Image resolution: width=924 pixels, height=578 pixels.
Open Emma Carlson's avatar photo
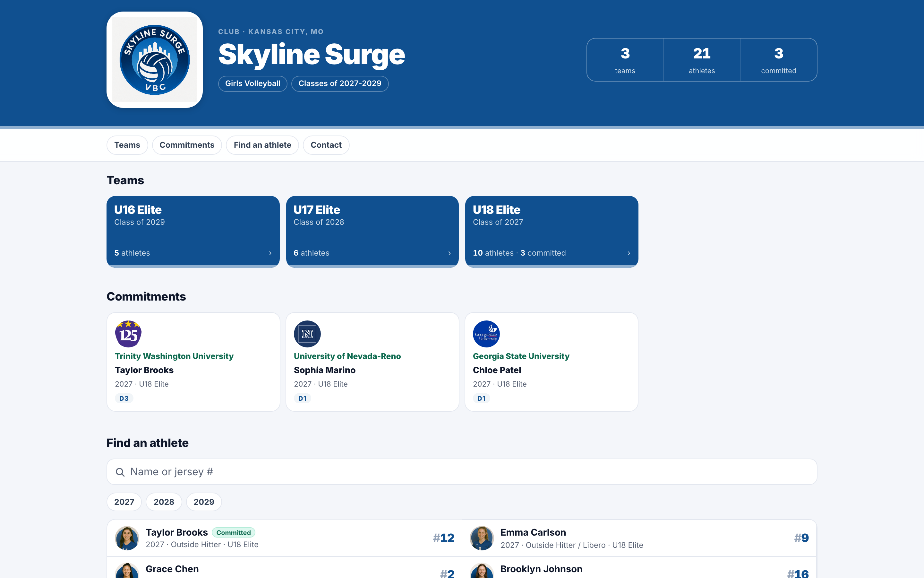pyautogui.click(x=482, y=538)
